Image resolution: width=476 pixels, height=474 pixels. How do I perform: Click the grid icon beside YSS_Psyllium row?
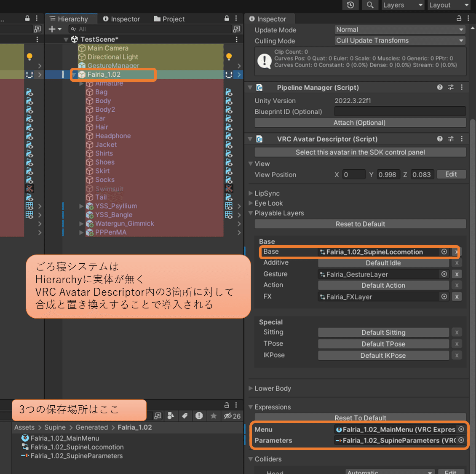tap(229, 206)
